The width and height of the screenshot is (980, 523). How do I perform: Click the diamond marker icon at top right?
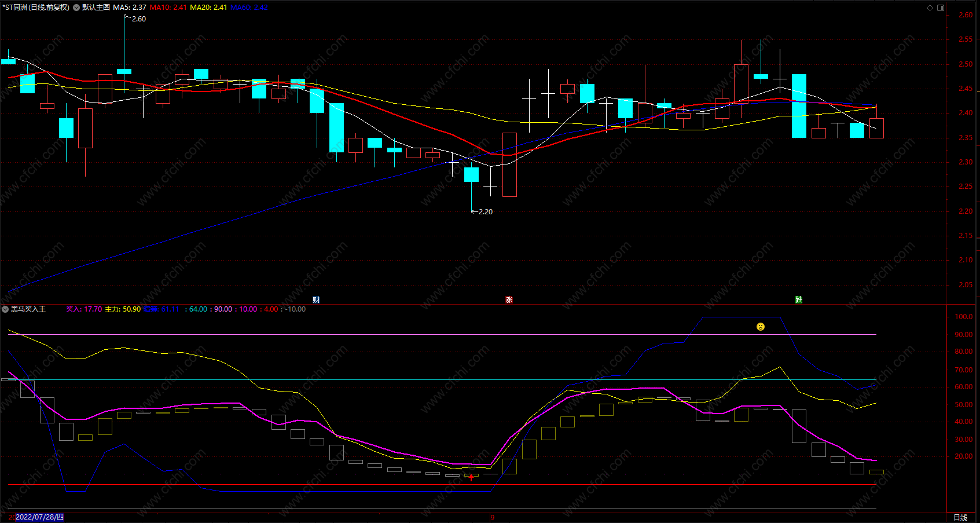tap(930, 8)
